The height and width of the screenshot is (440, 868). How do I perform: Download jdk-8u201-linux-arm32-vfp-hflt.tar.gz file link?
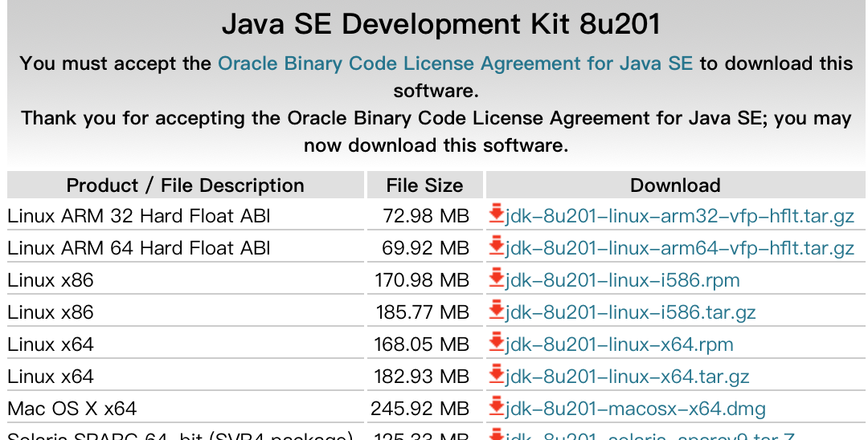680,216
